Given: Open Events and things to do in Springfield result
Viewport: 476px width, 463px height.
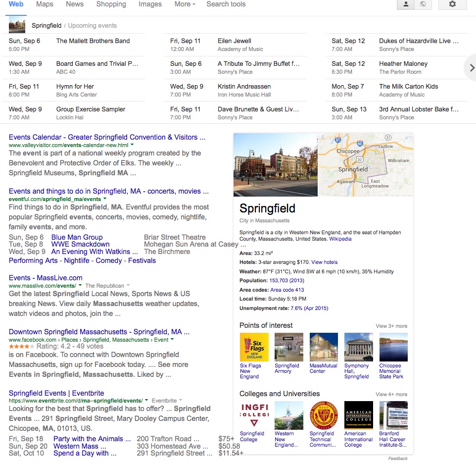Looking at the screenshot, I should pos(109,192).
